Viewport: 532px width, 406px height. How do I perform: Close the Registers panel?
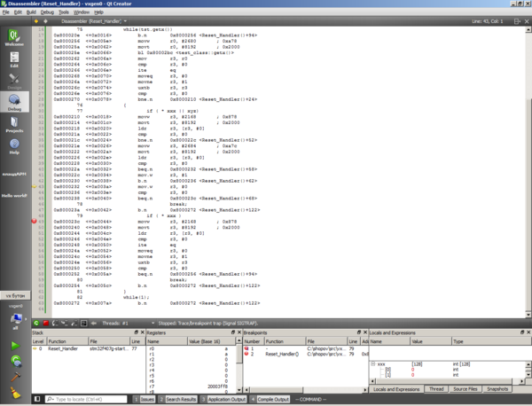coord(239,332)
